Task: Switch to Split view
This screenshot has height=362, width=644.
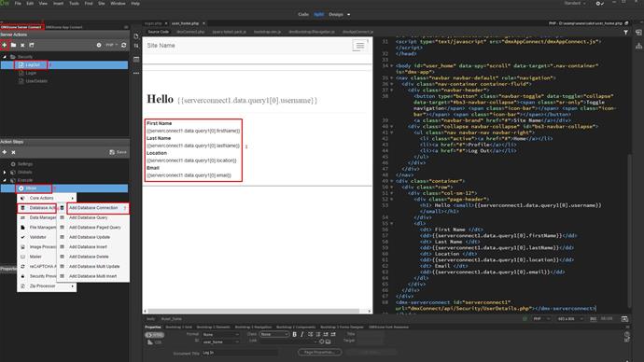Action: tap(318, 14)
